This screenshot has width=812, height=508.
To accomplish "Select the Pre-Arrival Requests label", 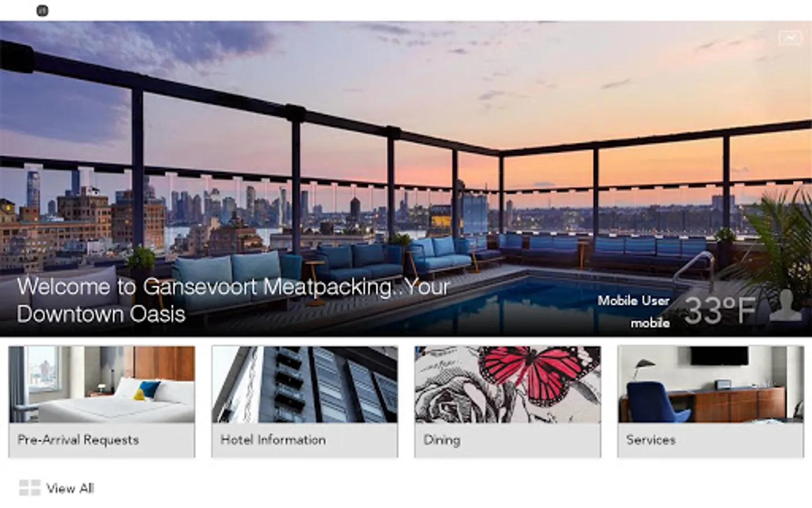I will tap(78, 440).
